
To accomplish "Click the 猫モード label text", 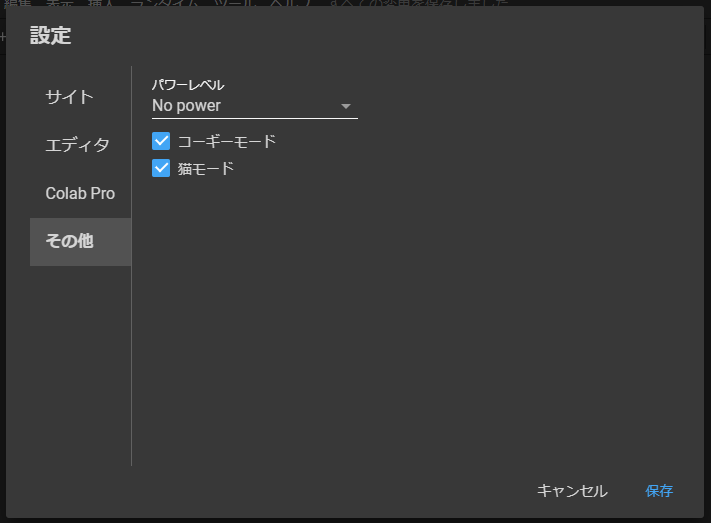I will (x=206, y=169).
